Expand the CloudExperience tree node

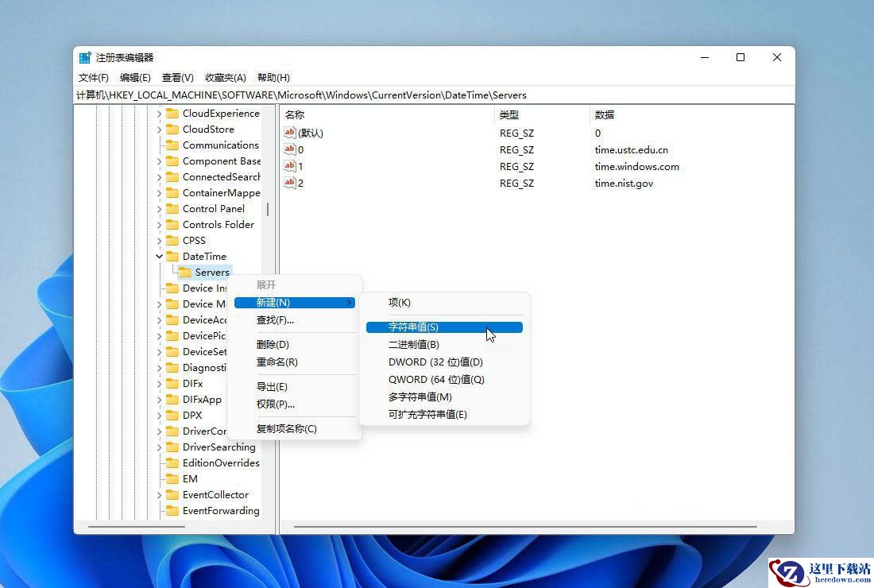[160, 114]
